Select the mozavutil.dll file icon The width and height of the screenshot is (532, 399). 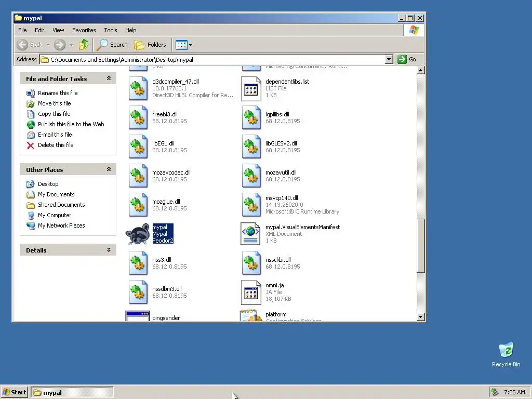[x=251, y=176]
